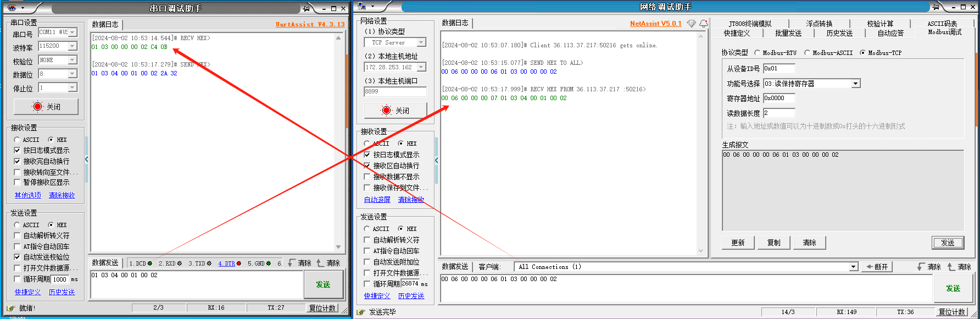Open the TCP Server protocol type dropdown
The image size is (980, 319).
coord(421,42)
